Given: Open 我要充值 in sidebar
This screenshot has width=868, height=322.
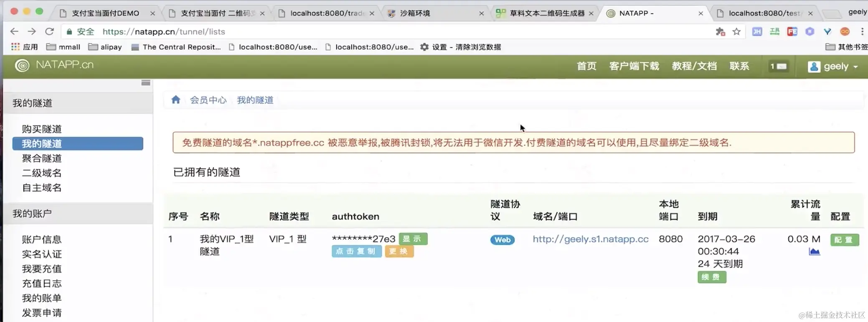Looking at the screenshot, I should coord(42,269).
